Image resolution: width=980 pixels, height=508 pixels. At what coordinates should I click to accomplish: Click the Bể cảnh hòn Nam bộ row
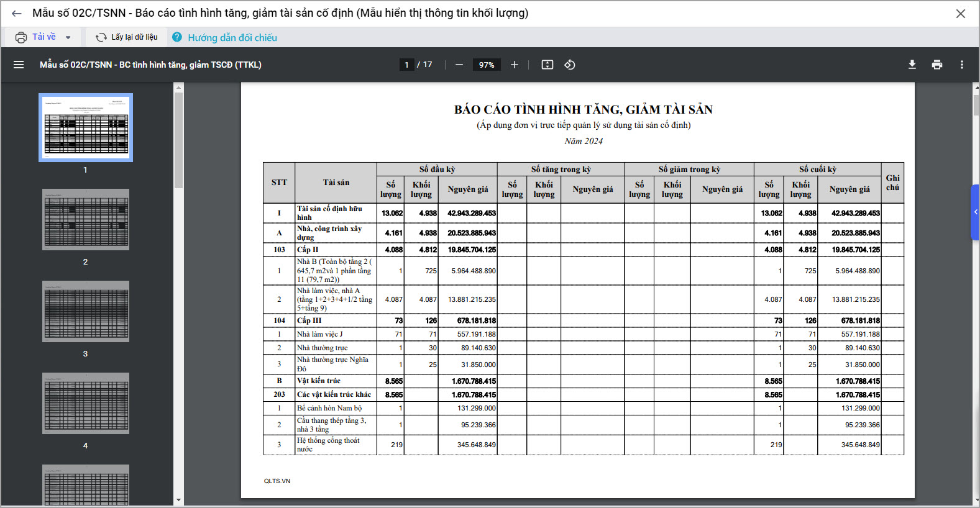click(x=584, y=408)
